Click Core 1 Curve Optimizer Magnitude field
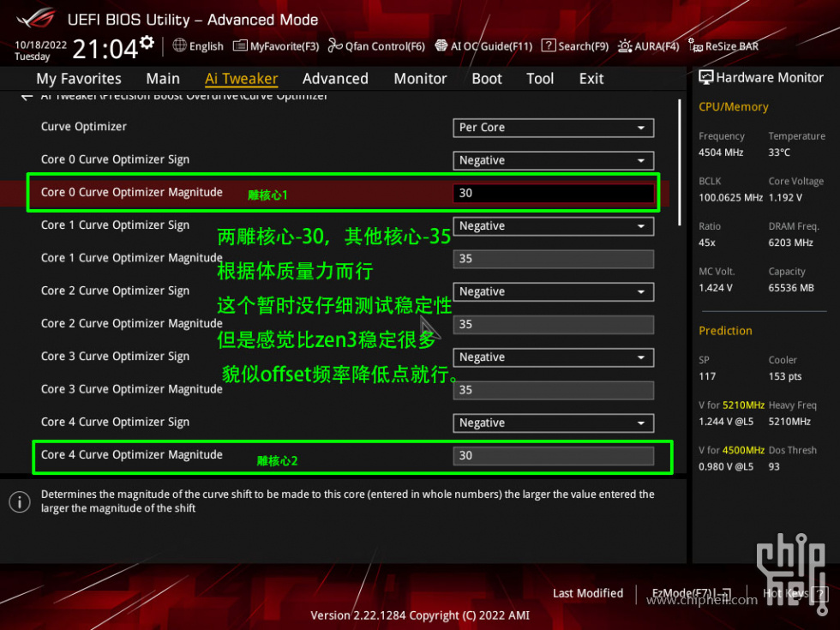Viewport: 840px width, 630px height. click(x=554, y=259)
